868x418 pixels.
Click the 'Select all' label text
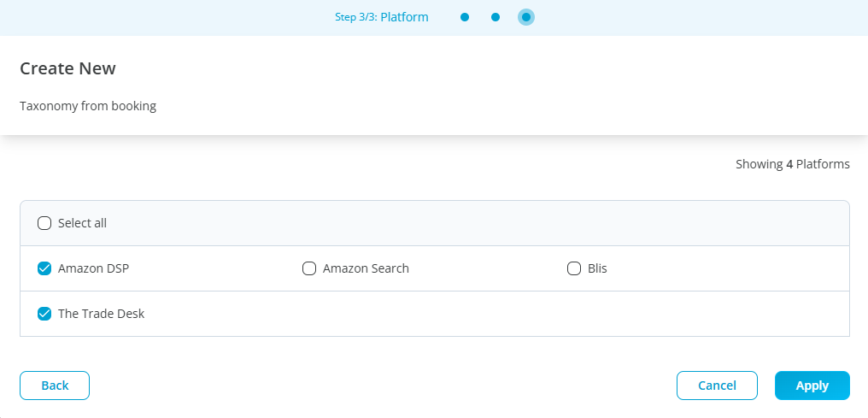tap(82, 223)
